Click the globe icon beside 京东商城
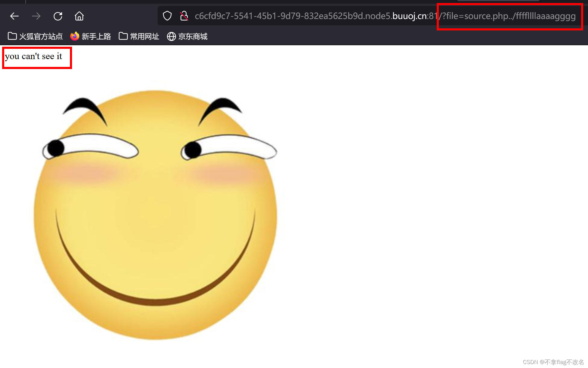588x368 pixels. (171, 36)
